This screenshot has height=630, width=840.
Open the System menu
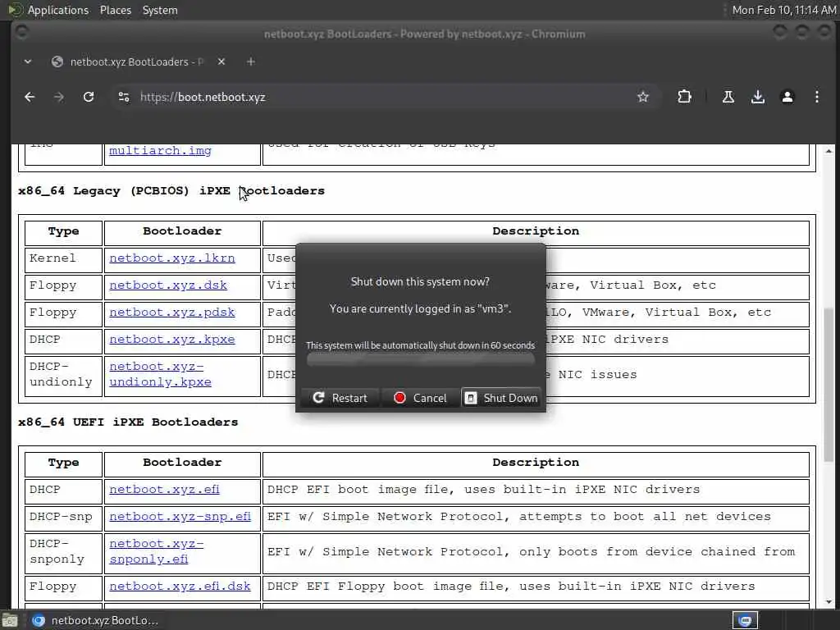pyautogui.click(x=160, y=10)
